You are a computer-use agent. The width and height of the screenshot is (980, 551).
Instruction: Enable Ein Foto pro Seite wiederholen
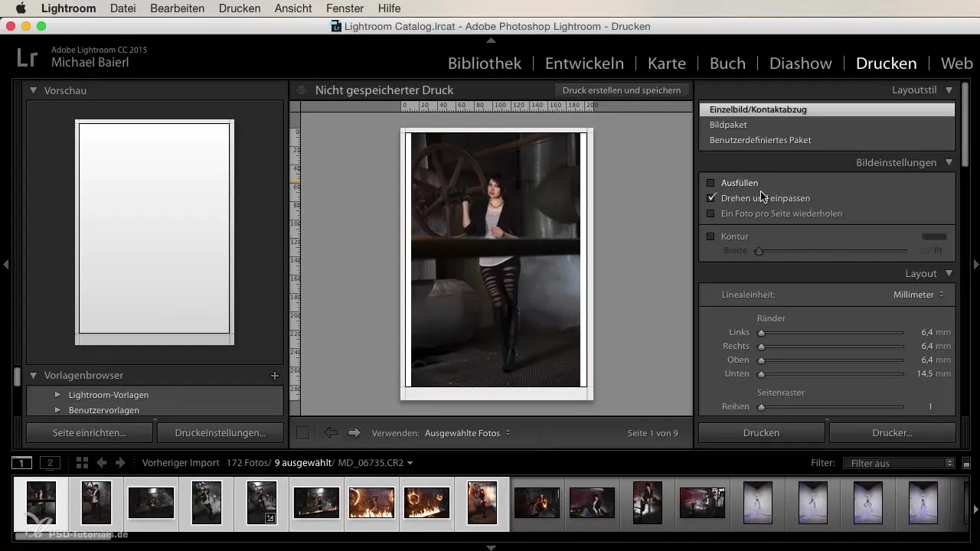710,214
